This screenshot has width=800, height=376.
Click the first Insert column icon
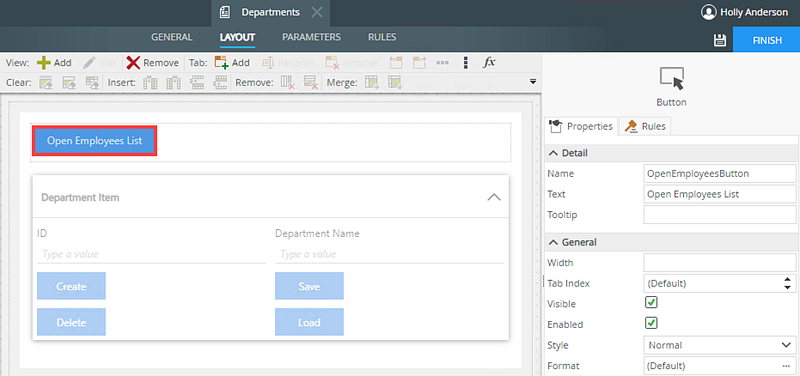[x=150, y=82]
